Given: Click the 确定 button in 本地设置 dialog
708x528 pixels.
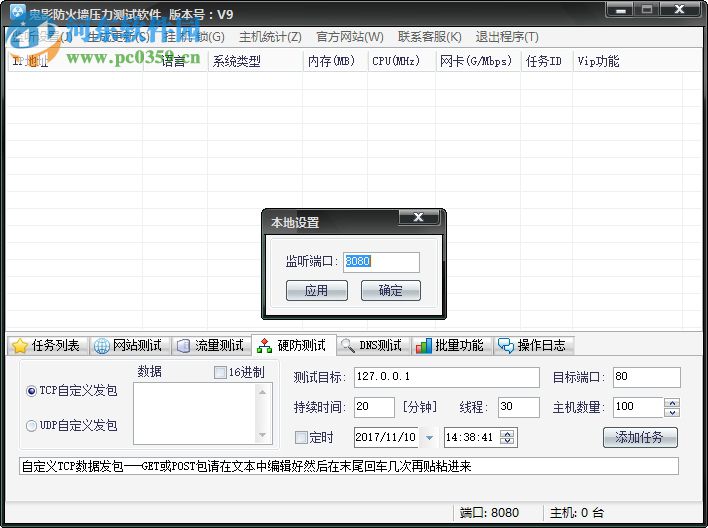Looking at the screenshot, I should pos(391,290).
